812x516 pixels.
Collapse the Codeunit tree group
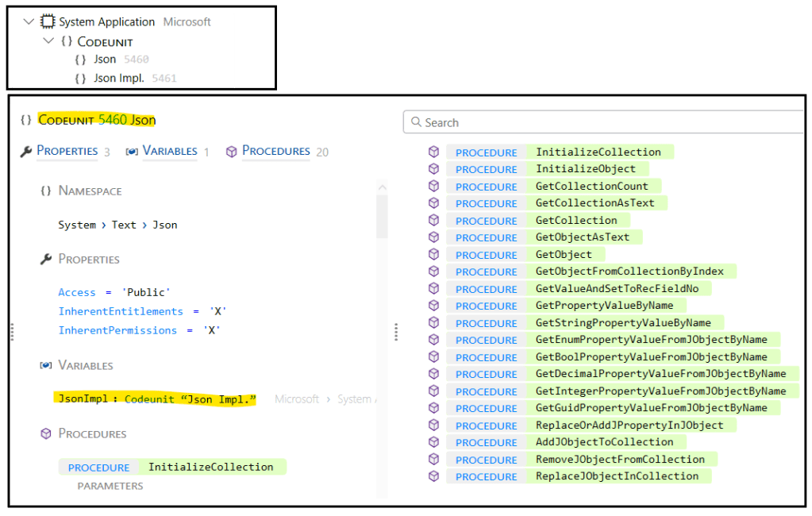(49, 41)
